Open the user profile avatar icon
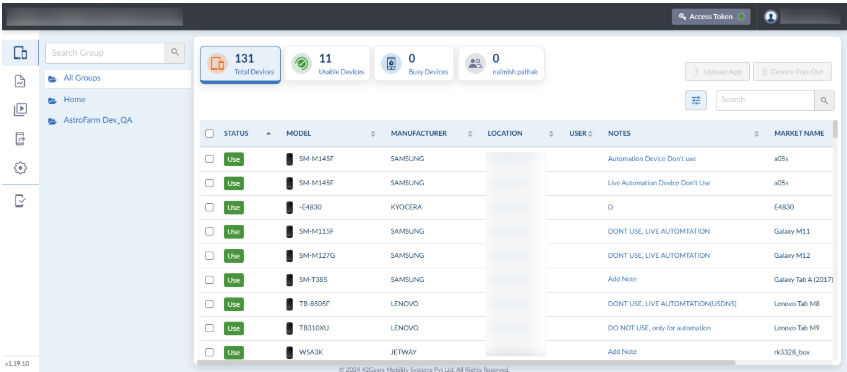 click(x=771, y=17)
